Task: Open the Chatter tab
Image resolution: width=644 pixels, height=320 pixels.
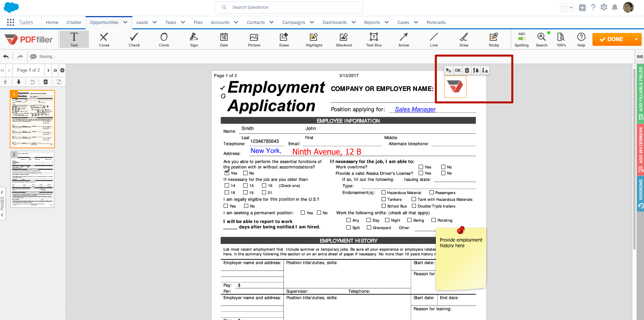Action: [x=74, y=22]
